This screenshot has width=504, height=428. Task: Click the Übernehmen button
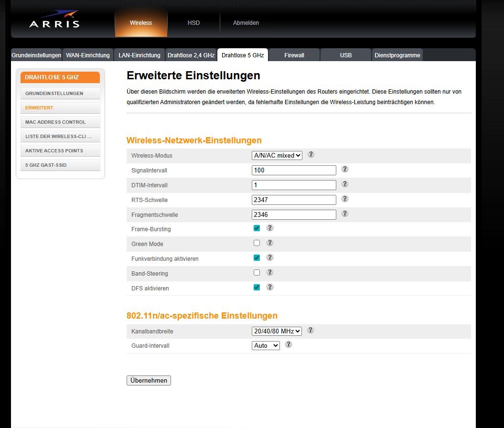(149, 380)
